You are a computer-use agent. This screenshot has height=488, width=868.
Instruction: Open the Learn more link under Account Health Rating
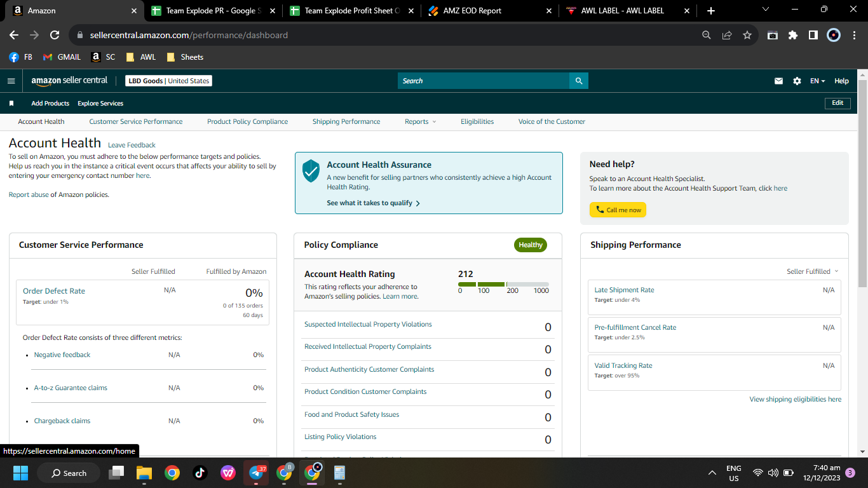click(400, 296)
